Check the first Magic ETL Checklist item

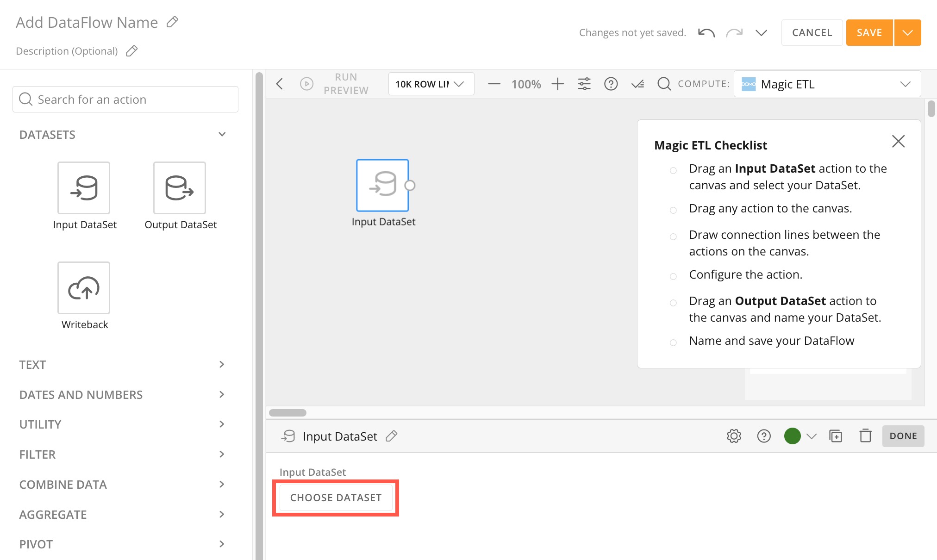673,170
